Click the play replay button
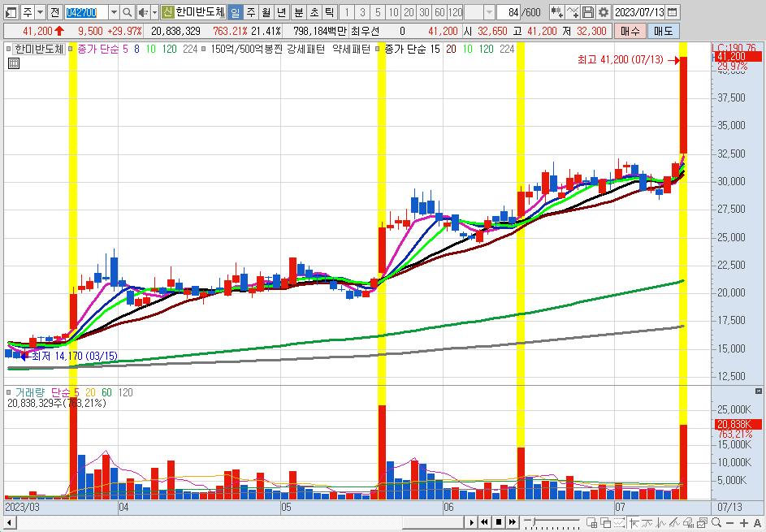This screenshot has height=532, width=766. click(x=471, y=522)
